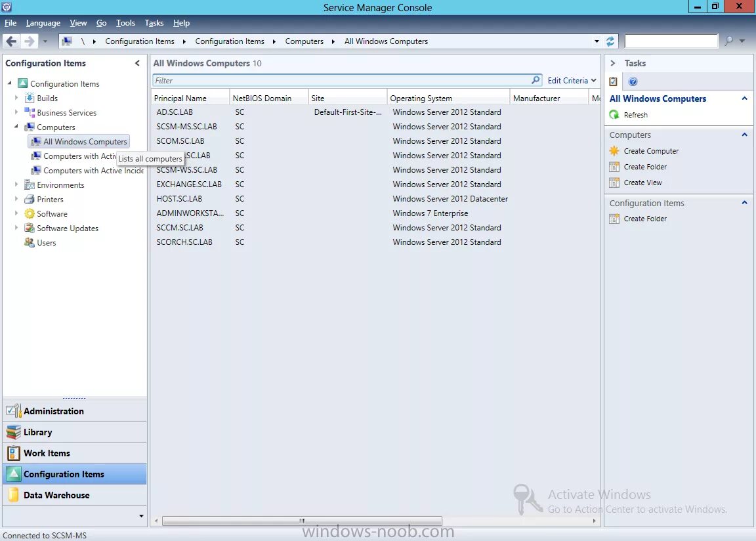Expand the Software Updates tree node
Screen dimensions: 756x541
click(x=16, y=228)
